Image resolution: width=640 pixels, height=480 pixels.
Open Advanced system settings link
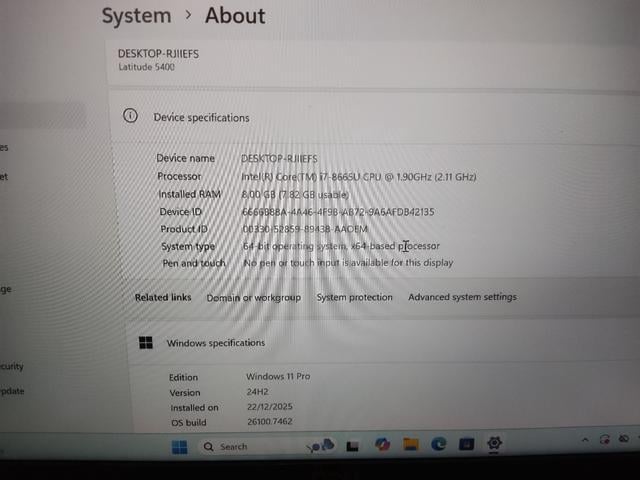462,297
